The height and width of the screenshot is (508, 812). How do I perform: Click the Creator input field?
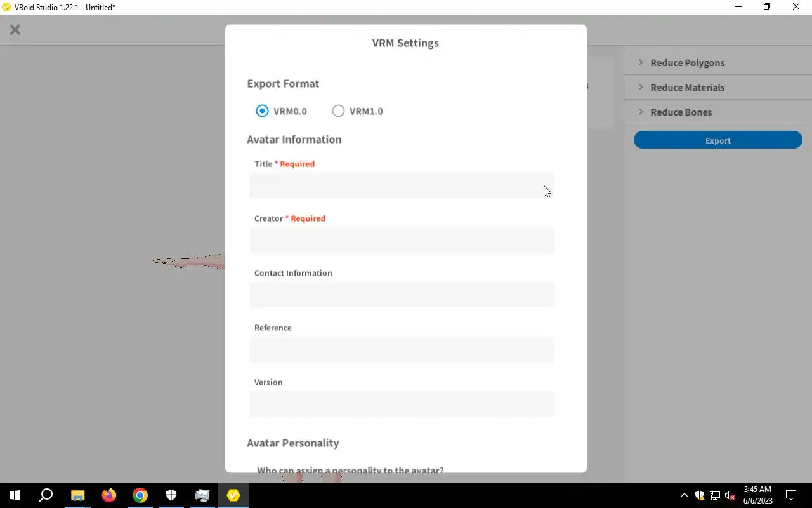click(402, 241)
